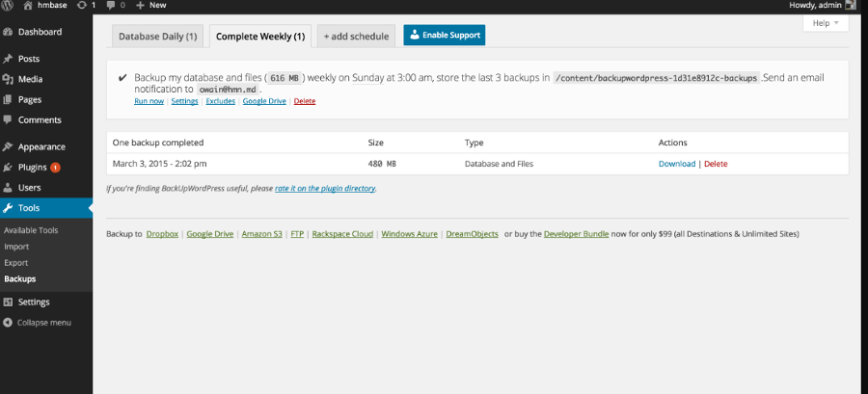Click the Plugins plug icon
This screenshot has width=868, height=394.
7,168
